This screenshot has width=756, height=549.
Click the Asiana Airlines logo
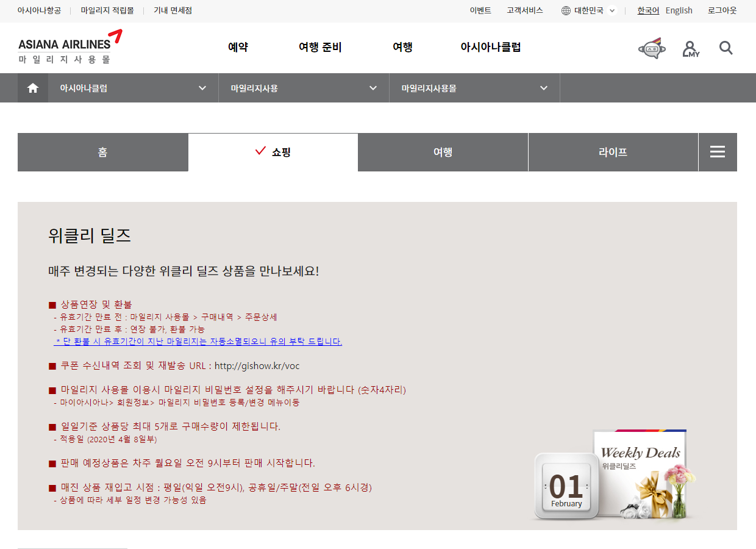(70, 46)
